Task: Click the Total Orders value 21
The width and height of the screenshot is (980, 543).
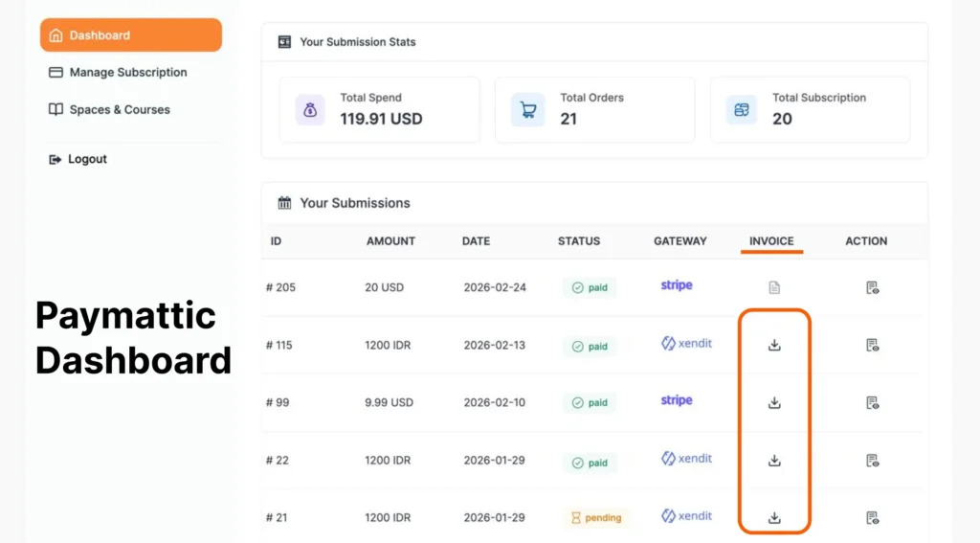Action: (x=568, y=119)
